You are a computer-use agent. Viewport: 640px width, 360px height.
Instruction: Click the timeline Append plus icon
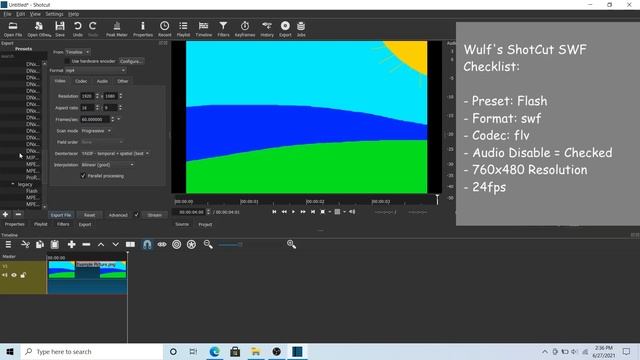pos(71,244)
